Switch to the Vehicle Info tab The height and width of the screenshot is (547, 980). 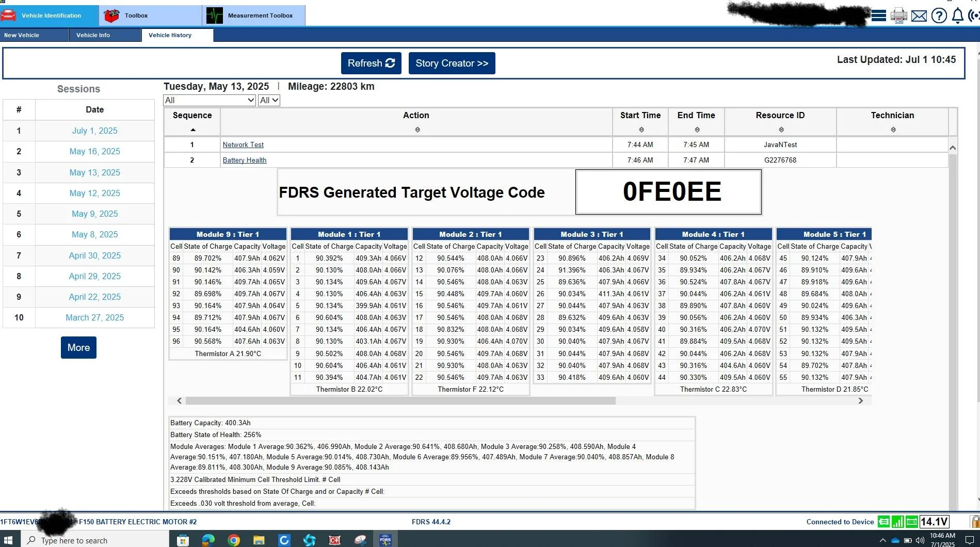[x=93, y=35]
